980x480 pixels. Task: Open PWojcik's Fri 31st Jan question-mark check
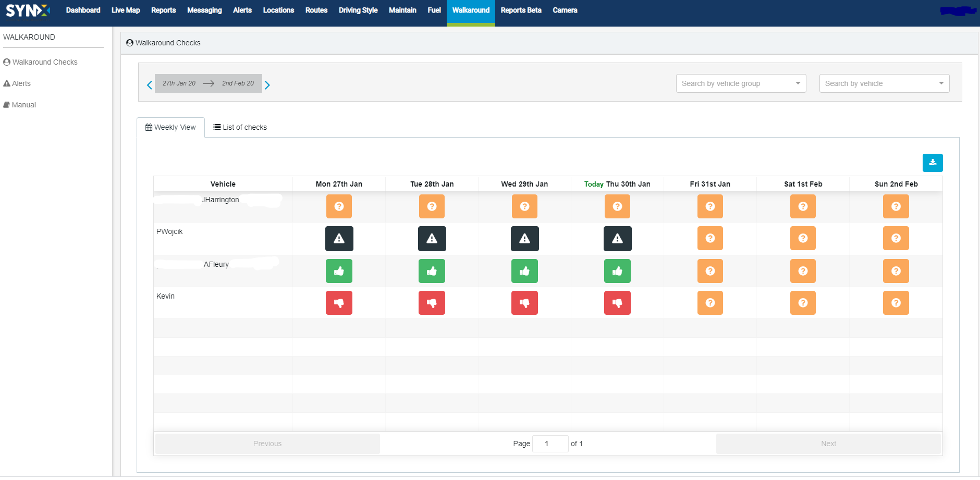[710, 238]
